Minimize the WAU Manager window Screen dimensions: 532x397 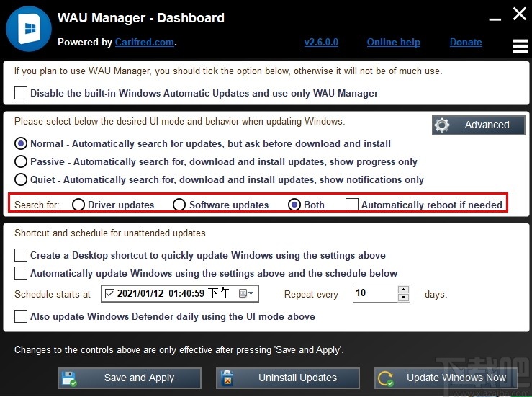point(495,19)
